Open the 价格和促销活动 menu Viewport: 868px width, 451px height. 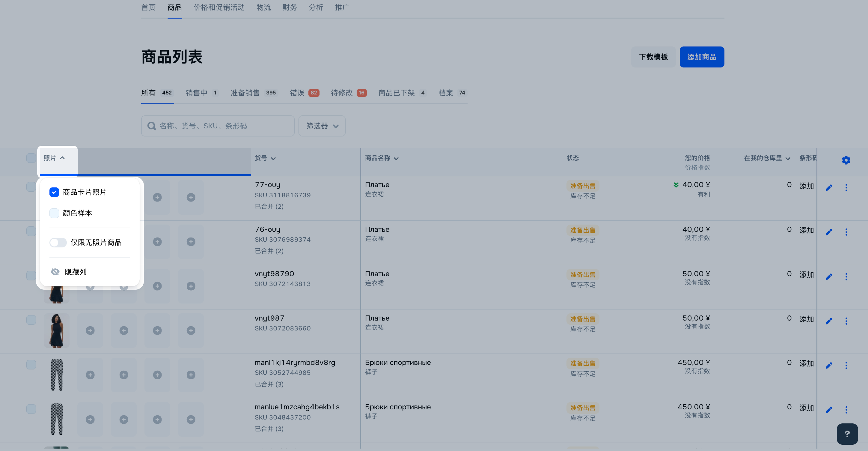(219, 7)
